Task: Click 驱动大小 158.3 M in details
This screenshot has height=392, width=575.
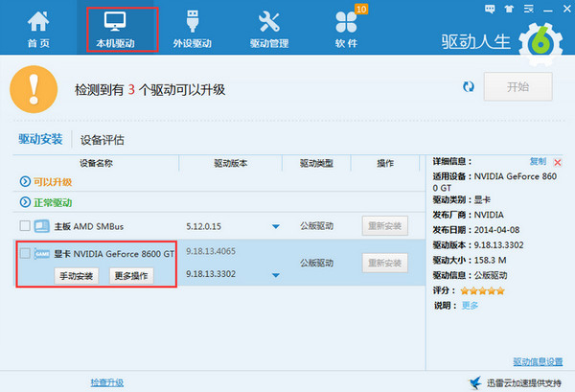Action: [x=470, y=261]
